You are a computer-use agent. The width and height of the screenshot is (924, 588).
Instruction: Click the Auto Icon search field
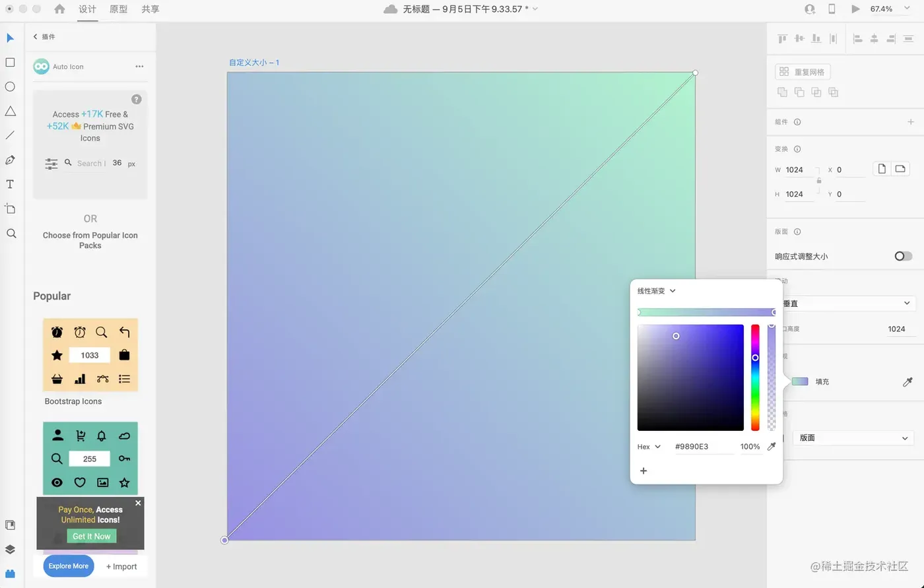pyautogui.click(x=91, y=164)
